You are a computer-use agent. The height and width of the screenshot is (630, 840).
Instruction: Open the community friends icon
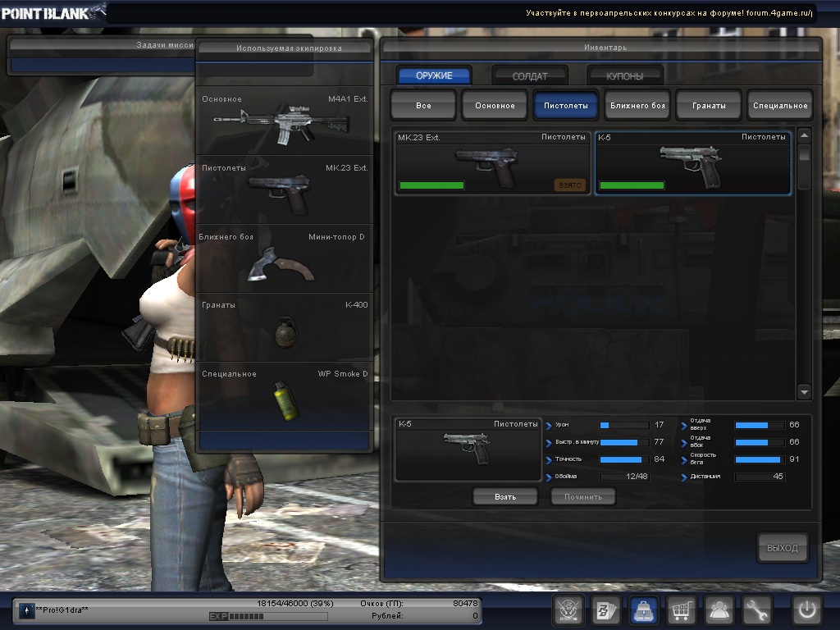719,610
